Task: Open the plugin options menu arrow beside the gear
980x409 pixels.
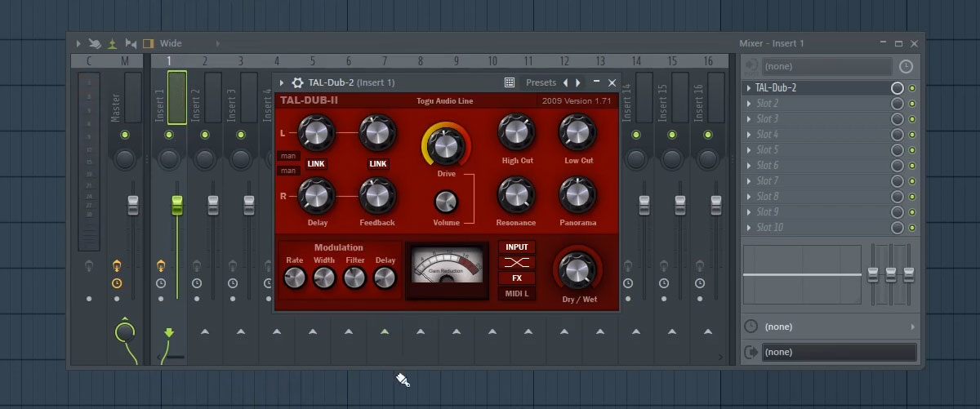Action: (282, 82)
